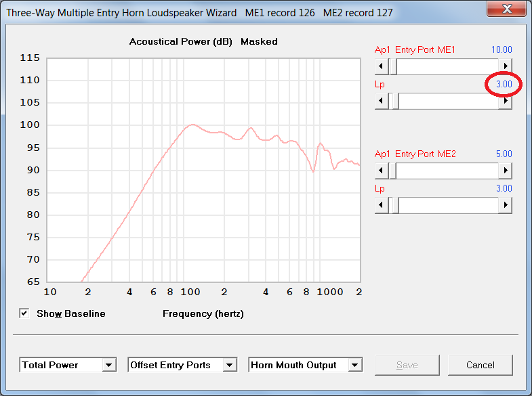The image size is (532, 396).
Task: Click right arrow of ME1 Ap1 slider
Action: [x=505, y=66]
